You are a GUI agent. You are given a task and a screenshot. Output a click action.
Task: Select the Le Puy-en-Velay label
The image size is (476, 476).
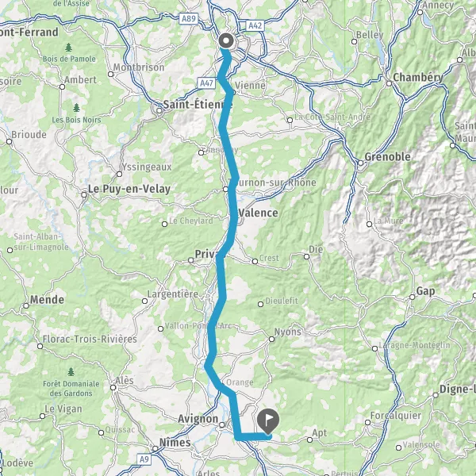click(x=129, y=189)
